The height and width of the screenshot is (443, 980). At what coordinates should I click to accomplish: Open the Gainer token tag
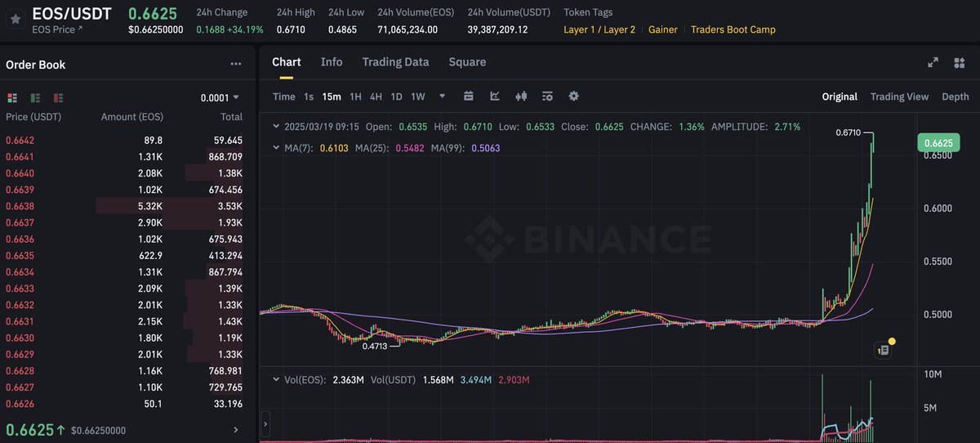tap(663, 29)
